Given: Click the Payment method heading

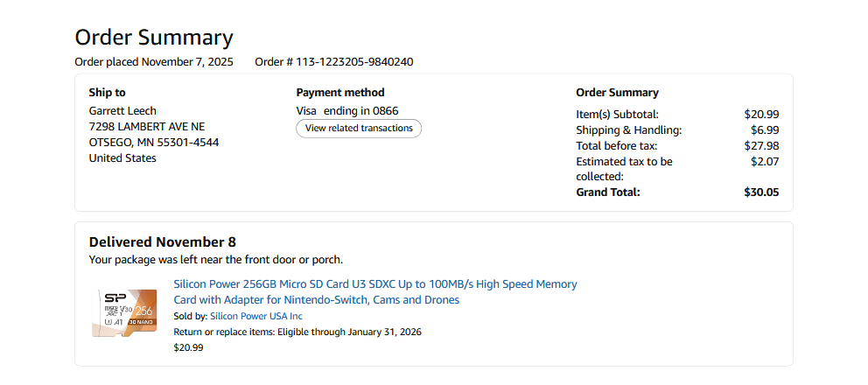Looking at the screenshot, I should [x=340, y=93].
